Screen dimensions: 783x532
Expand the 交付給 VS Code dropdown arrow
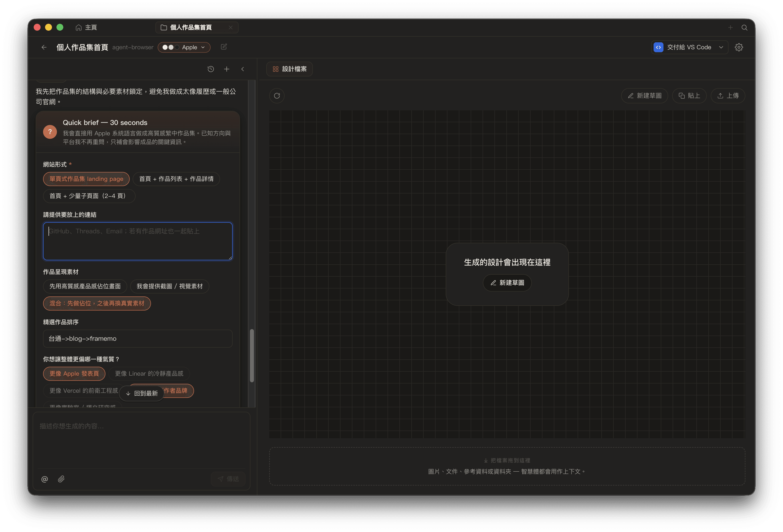point(721,47)
